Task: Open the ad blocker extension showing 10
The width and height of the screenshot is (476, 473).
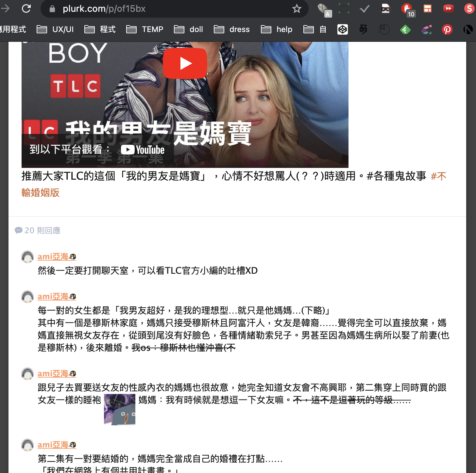Action: pyautogui.click(x=408, y=10)
